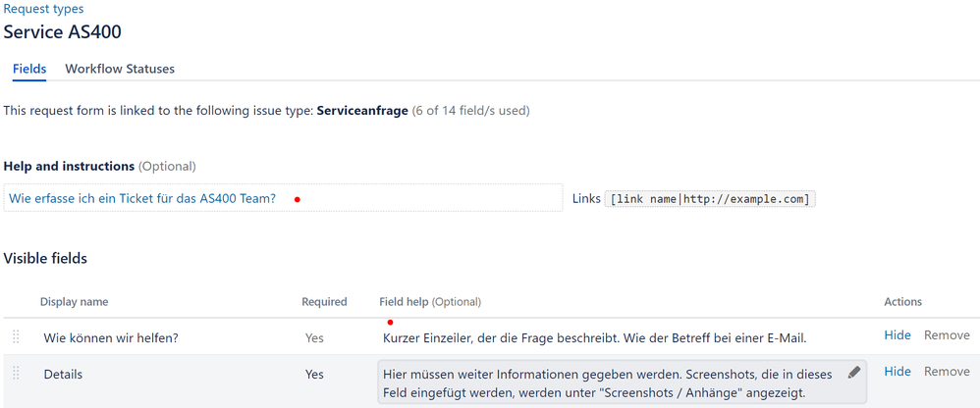Viewport: 980px width, 408px height.
Task: Click the Required column header
Action: point(324,302)
